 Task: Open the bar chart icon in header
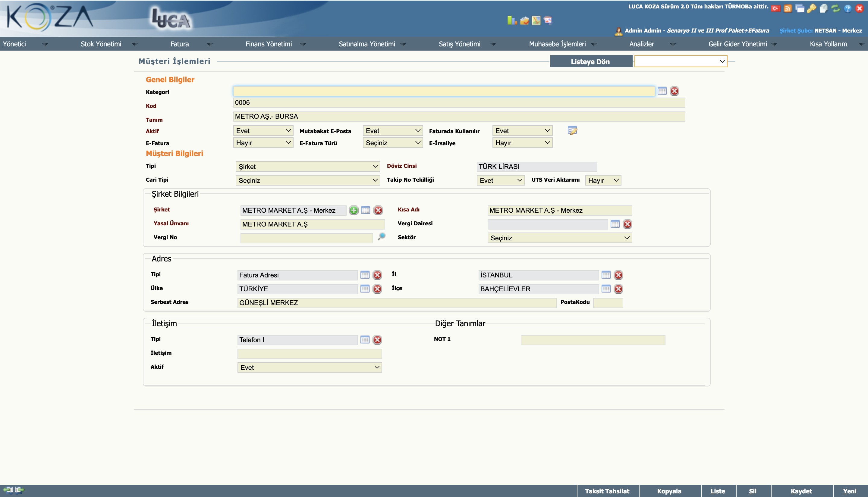point(511,20)
